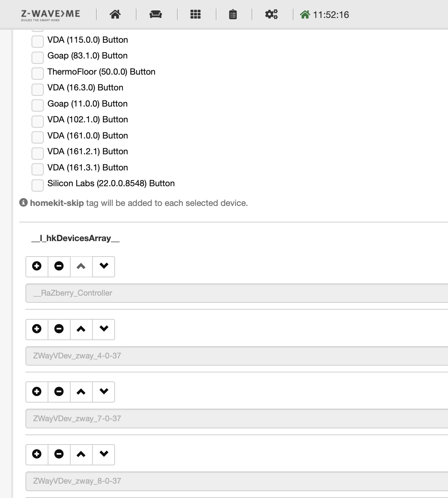Move __RaZberry_Controller down with the chevron

104,266
